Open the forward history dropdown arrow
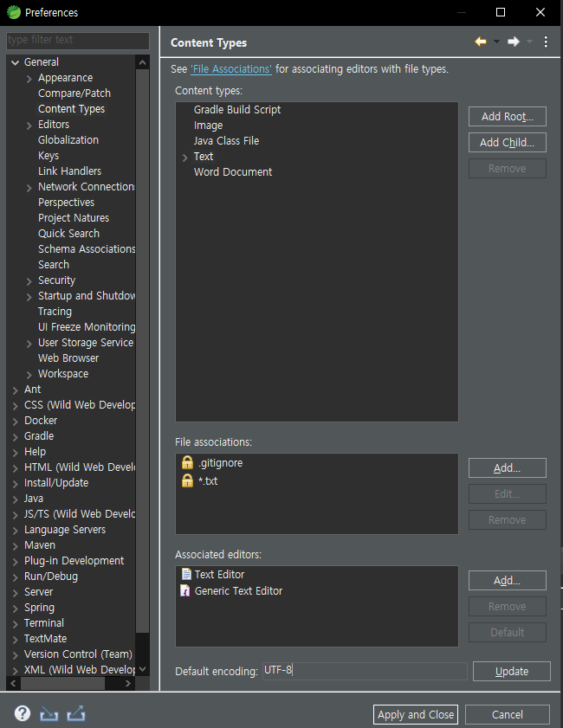This screenshot has height=728, width=563. click(529, 42)
